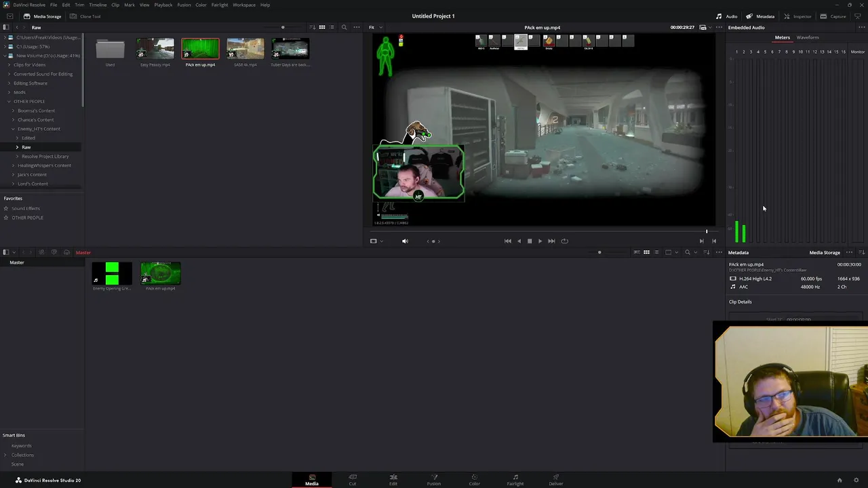Switch media pool to thumbnail view

point(646,252)
